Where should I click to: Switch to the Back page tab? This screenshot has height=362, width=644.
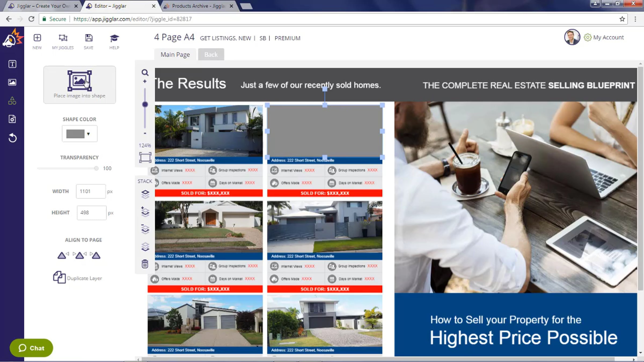211,55
